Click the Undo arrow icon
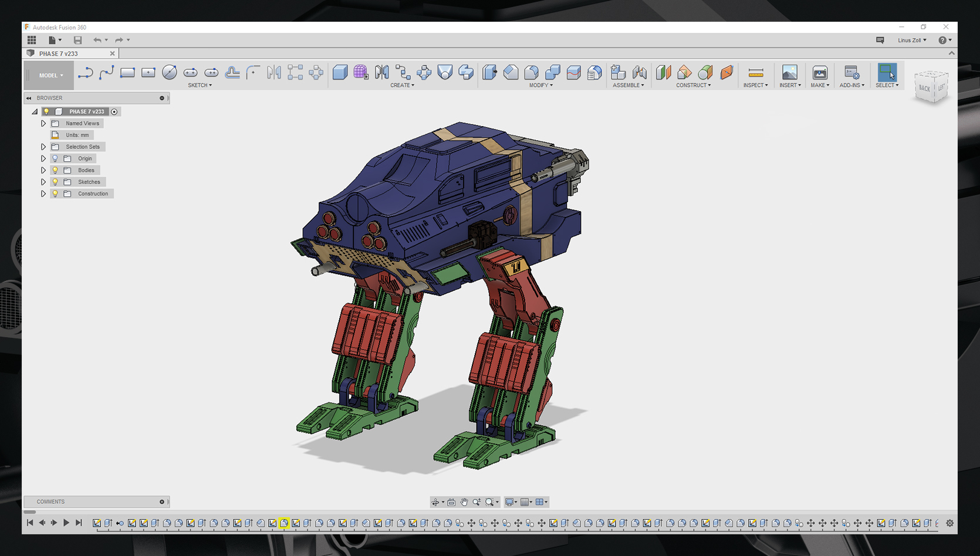 (97, 40)
